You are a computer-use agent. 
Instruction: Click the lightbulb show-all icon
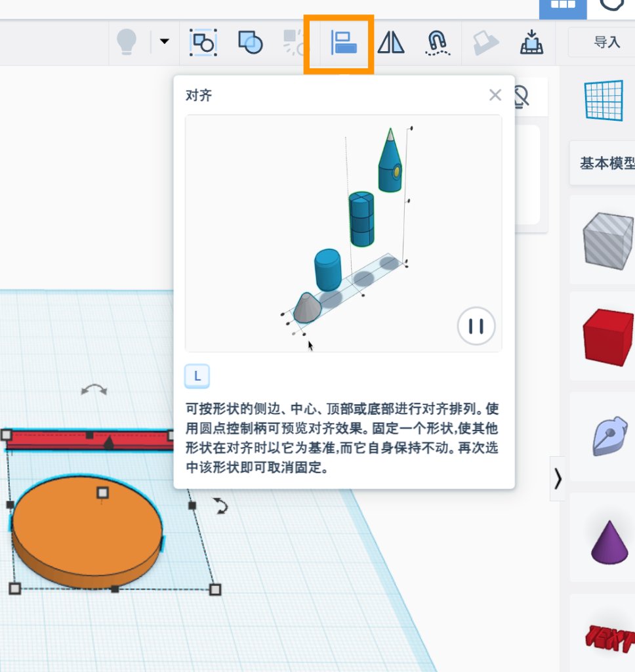point(127,42)
